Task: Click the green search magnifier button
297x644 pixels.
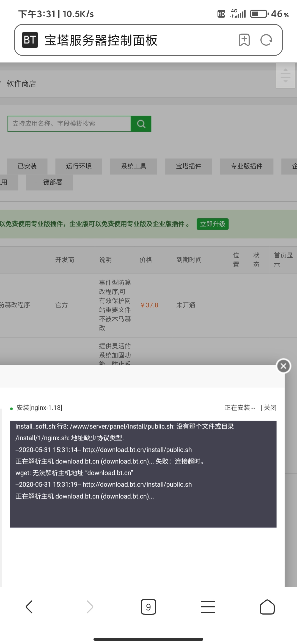Action: [x=141, y=124]
